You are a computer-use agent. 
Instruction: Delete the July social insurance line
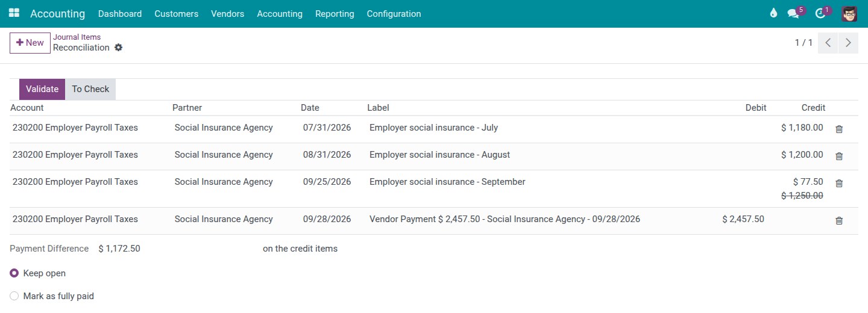(x=839, y=129)
